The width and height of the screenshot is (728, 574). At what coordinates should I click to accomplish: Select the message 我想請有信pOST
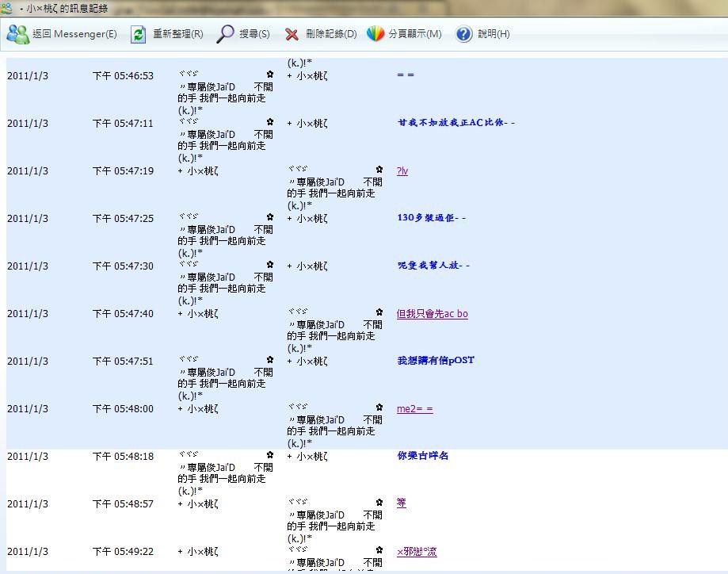click(x=436, y=361)
